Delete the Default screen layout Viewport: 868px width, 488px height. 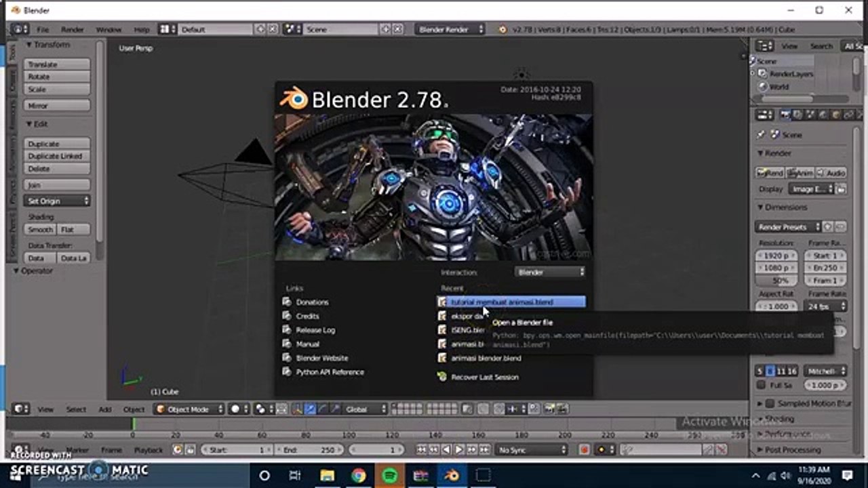(273, 29)
